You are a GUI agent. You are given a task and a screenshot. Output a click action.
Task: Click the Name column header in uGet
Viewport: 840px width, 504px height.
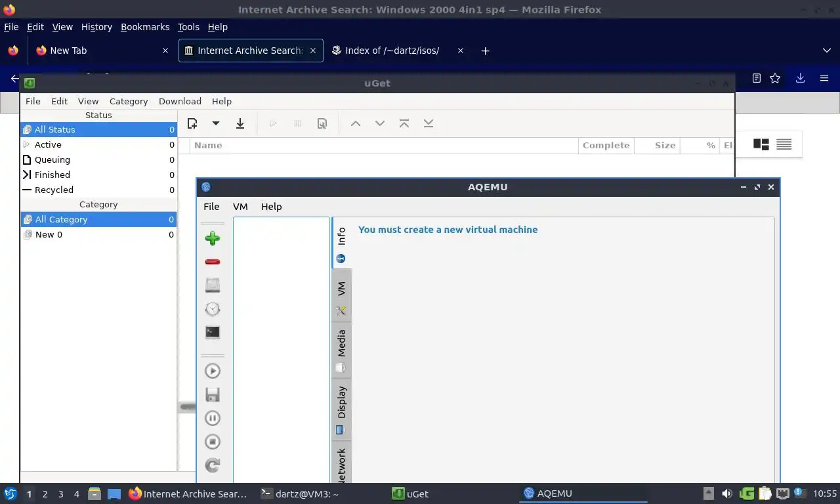click(384, 146)
